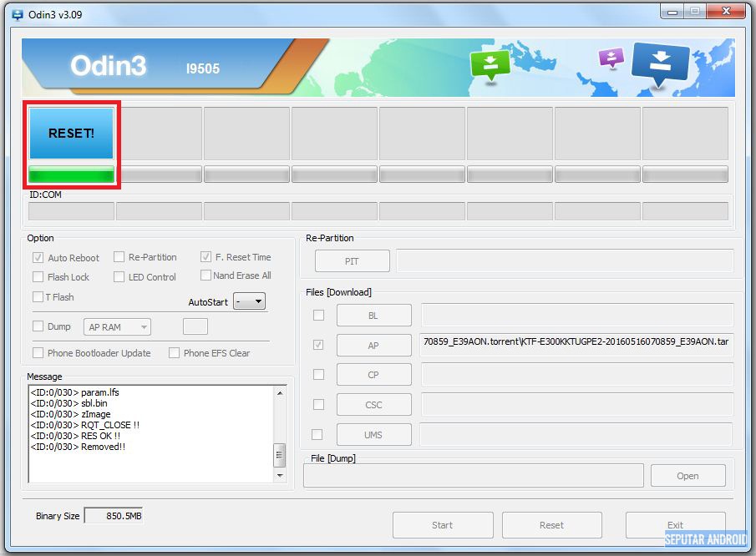Select the 'RES OK !!' log line
756x556 pixels.
pos(75,436)
